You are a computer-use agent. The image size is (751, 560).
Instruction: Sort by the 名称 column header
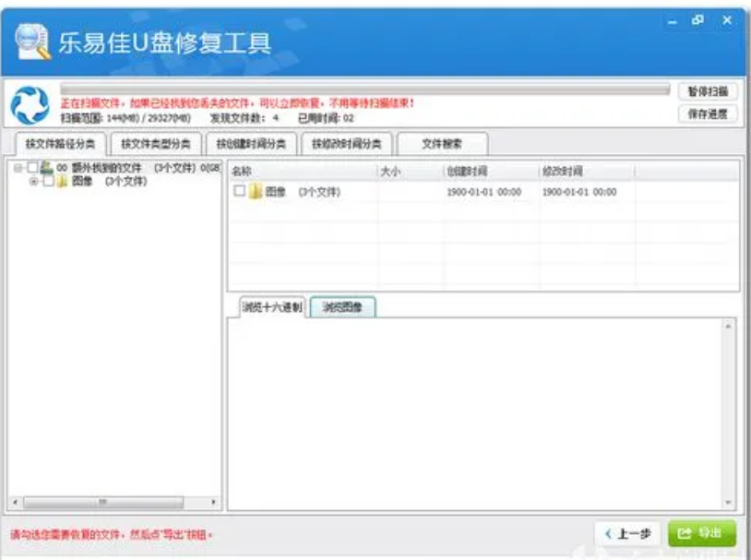[303, 171]
